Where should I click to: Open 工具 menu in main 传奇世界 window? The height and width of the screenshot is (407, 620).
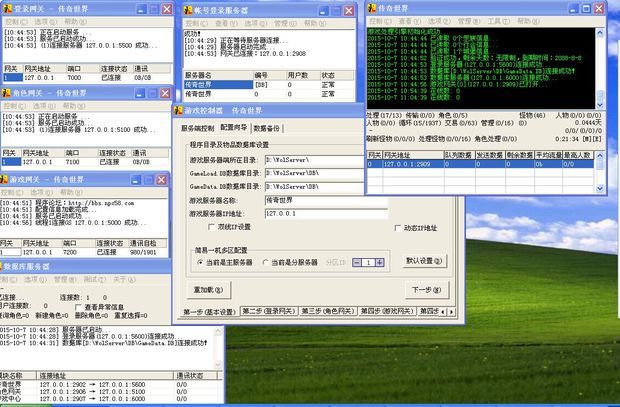click(499, 21)
